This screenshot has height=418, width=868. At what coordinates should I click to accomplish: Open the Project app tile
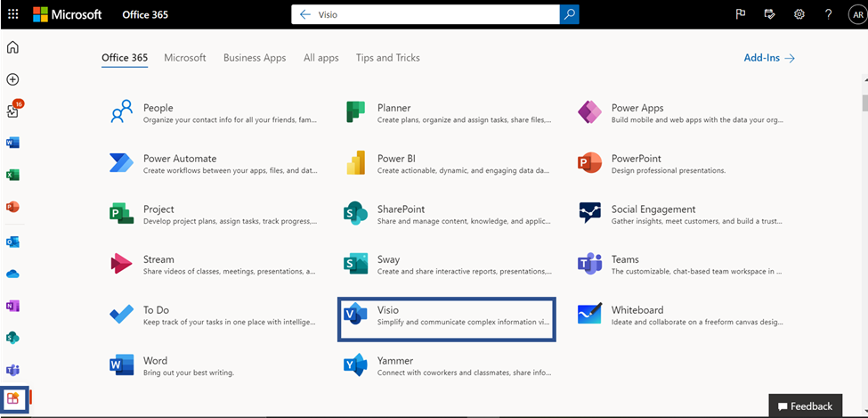[x=214, y=214]
